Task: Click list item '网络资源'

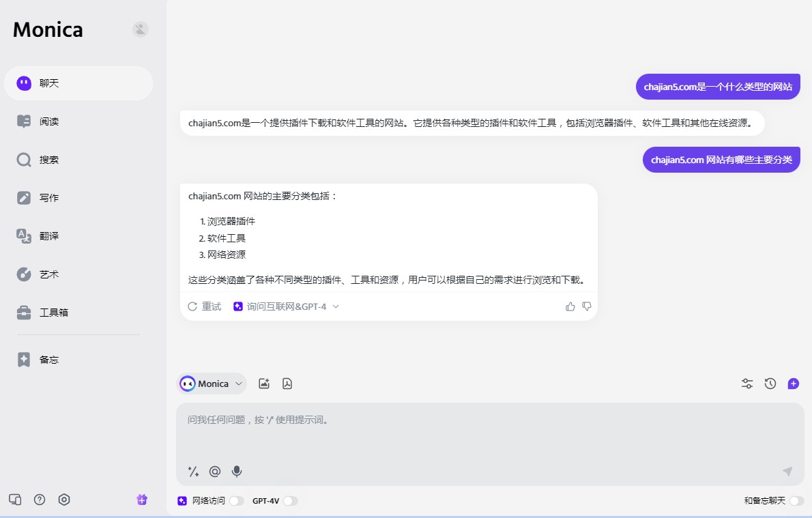Action: click(x=227, y=255)
